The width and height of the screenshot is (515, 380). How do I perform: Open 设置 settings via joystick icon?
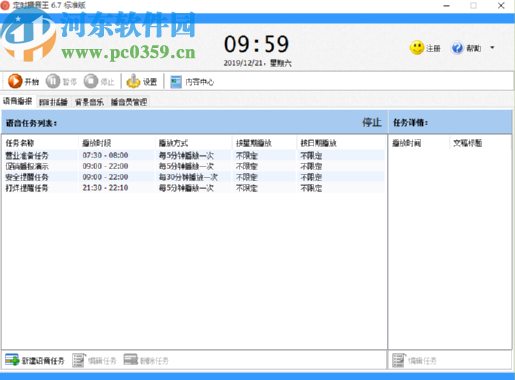click(x=133, y=81)
